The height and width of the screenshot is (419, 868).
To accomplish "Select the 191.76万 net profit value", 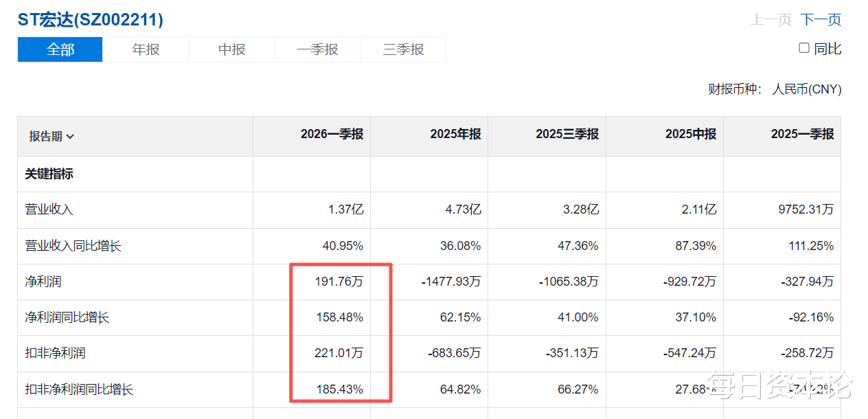I will (340, 282).
